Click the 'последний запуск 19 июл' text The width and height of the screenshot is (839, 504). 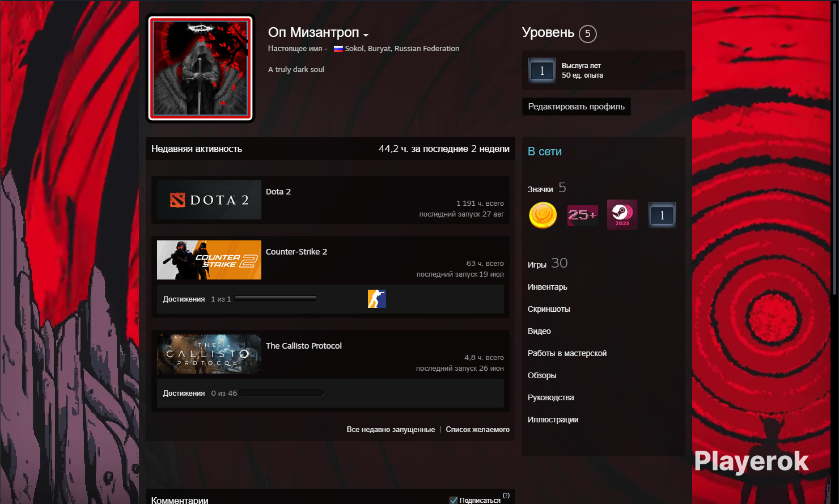click(x=460, y=274)
